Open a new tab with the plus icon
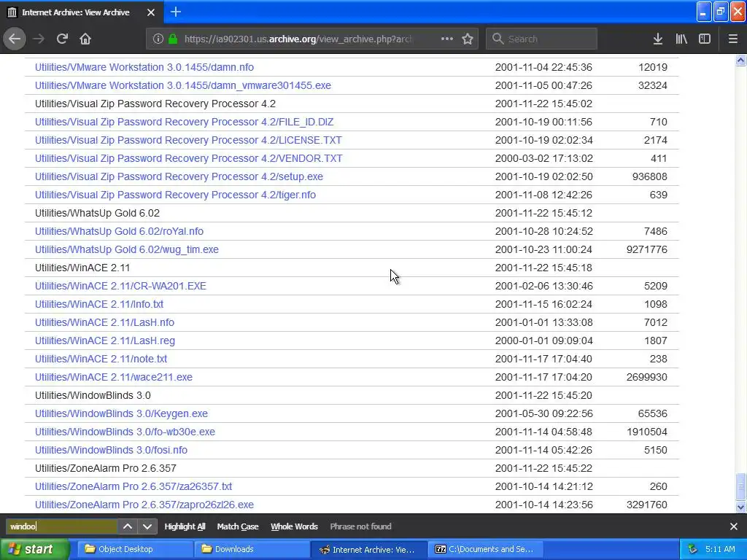 [176, 12]
